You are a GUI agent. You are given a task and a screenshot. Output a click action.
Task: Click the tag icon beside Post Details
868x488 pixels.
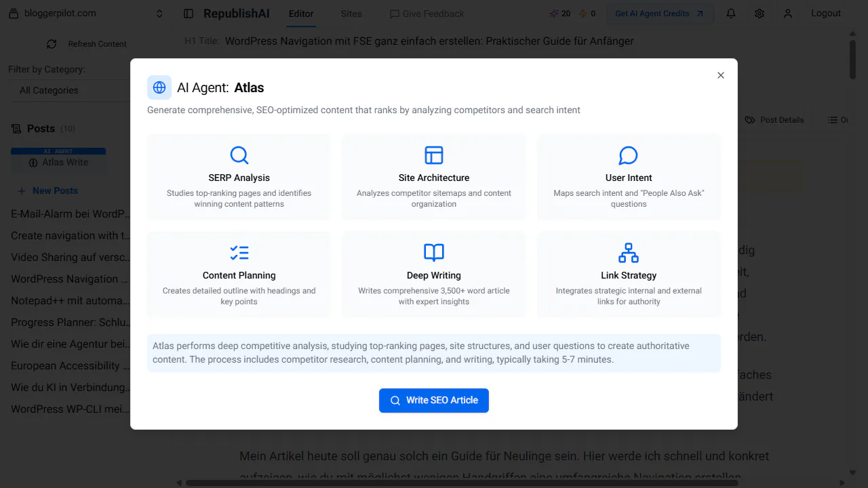[749, 120]
